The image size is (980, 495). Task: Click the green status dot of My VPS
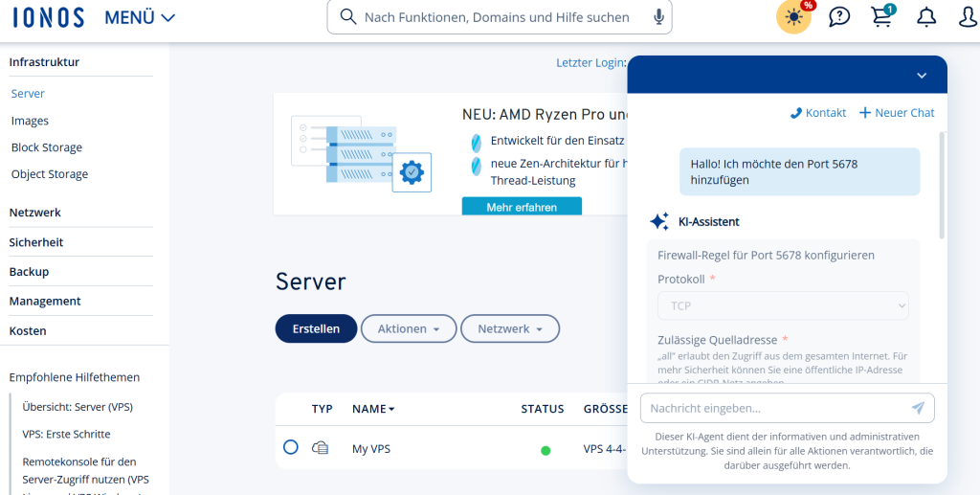tap(546, 450)
